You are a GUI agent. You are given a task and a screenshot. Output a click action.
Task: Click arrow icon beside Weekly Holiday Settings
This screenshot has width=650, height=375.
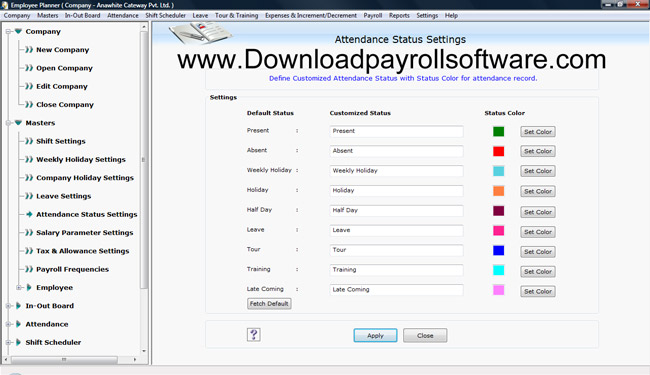pos(29,160)
